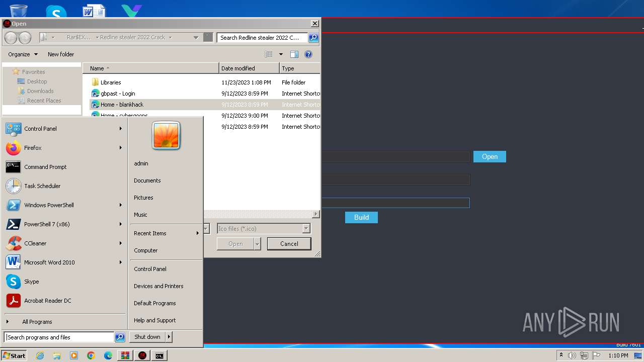Expand the address bar history dropdown

pos(196,38)
